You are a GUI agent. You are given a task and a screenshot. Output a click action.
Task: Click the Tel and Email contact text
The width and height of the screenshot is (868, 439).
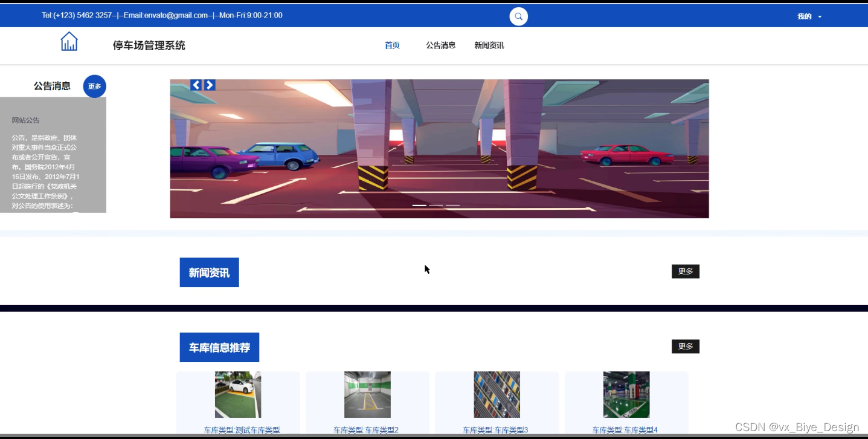(162, 15)
